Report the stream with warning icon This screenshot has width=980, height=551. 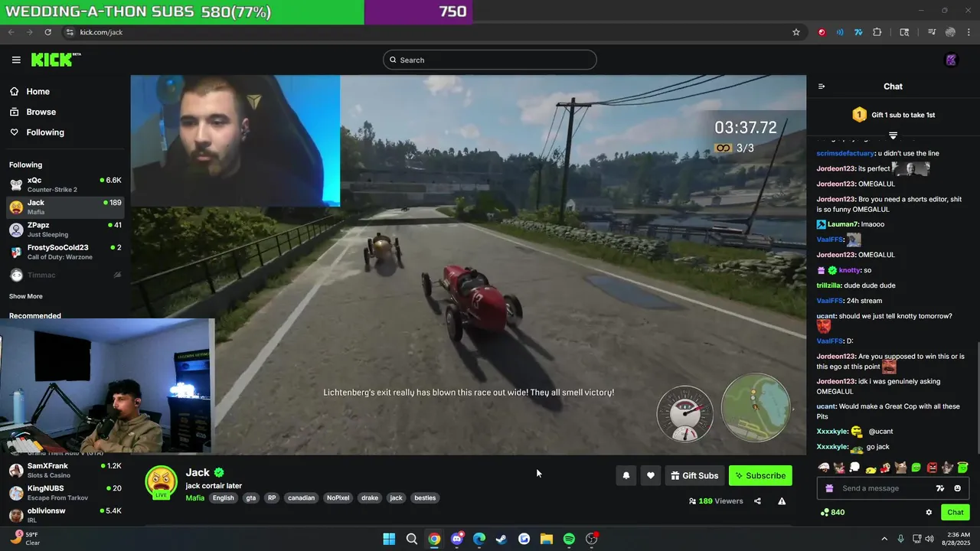click(782, 501)
